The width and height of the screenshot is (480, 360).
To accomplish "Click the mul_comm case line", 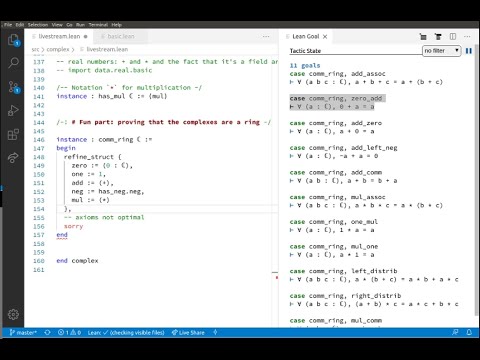I will click(336, 320).
